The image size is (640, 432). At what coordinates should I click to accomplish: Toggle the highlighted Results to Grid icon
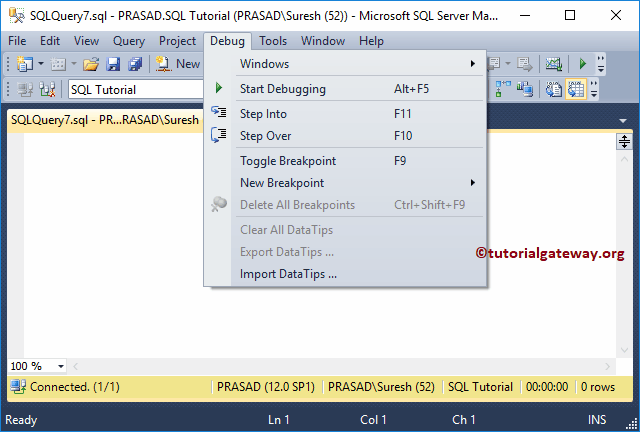pos(576,89)
